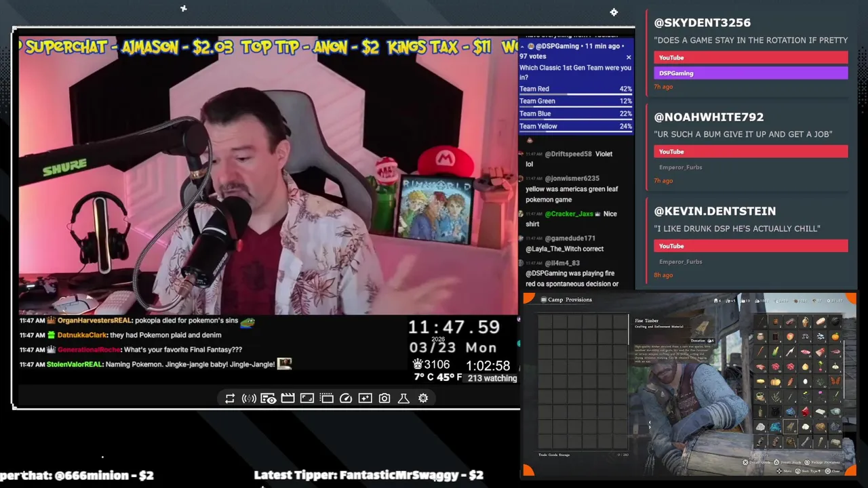This screenshot has height=488, width=868.
Task: Click "Emperor_Furbs" under the NOAHWHITE792 message
Action: [680, 167]
